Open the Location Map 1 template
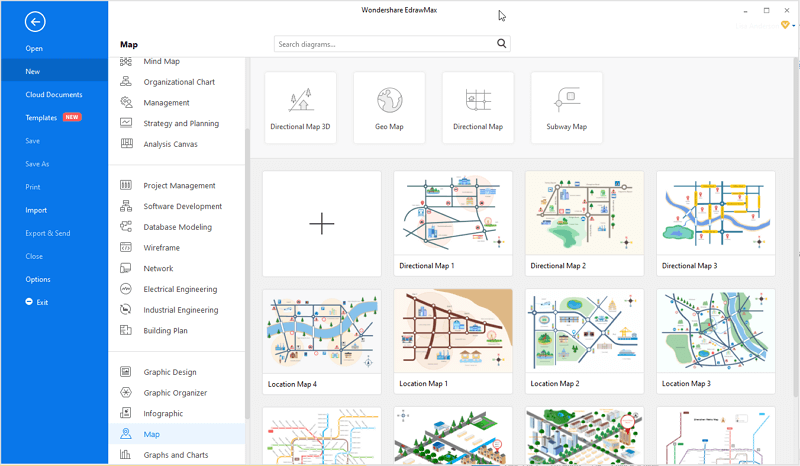Image resolution: width=800 pixels, height=466 pixels. point(453,341)
